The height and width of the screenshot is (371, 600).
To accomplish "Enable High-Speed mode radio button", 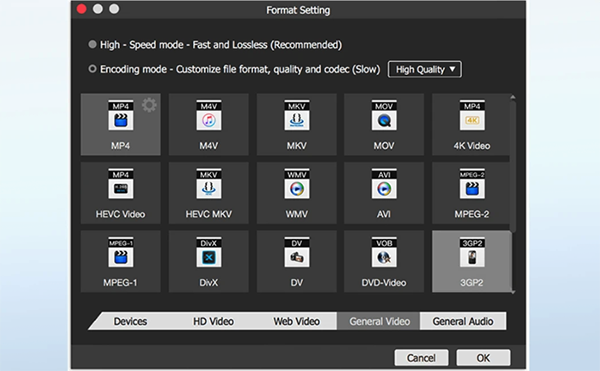I will pos(92,44).
